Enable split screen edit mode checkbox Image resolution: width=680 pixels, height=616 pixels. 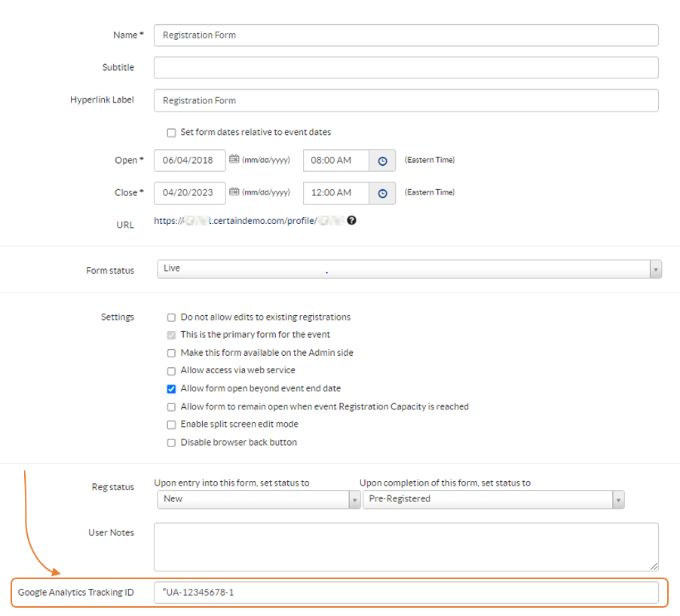point(171,424)
